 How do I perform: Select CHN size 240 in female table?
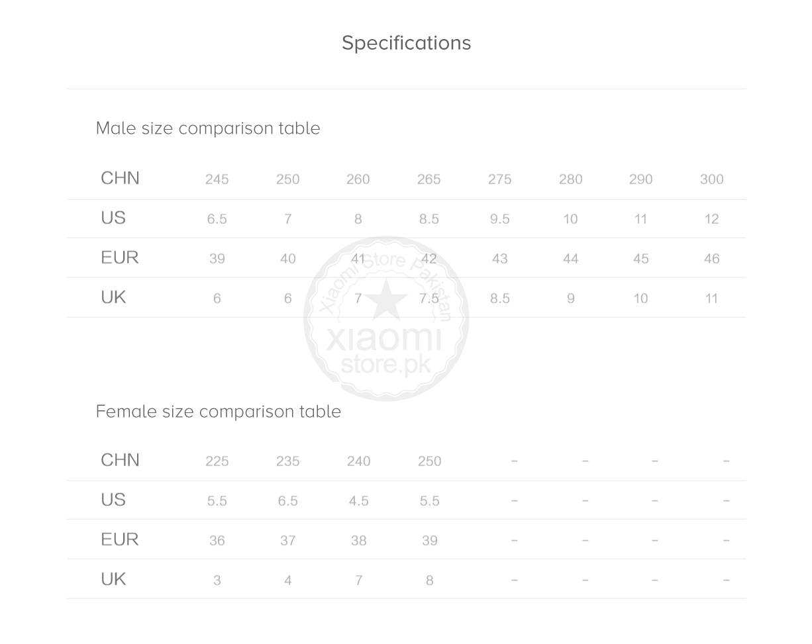pyautogui.click(x=358, y=461)
